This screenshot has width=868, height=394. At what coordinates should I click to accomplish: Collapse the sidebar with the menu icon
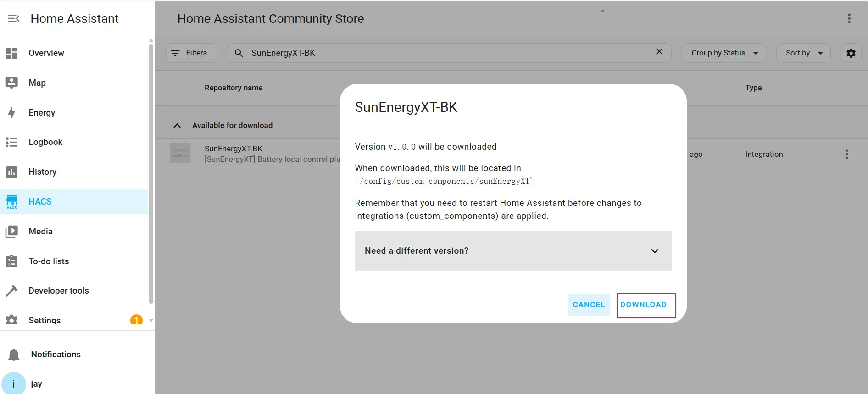click(14, 18)
